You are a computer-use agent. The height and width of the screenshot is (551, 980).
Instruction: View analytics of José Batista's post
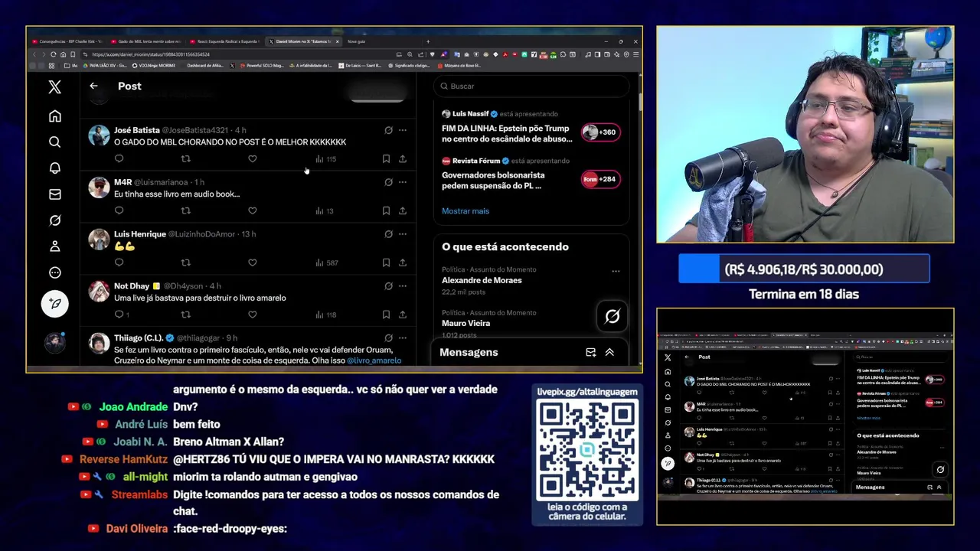click(x=325, y=159)
